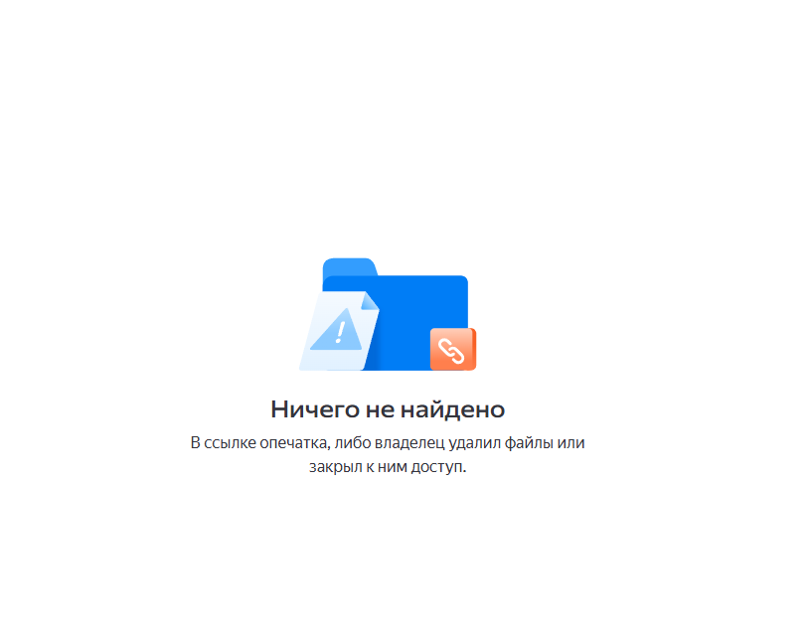This screenshot has width=812, height=644.
Task: Click the word "найдено" in the heading
Action: pos(452,409)
